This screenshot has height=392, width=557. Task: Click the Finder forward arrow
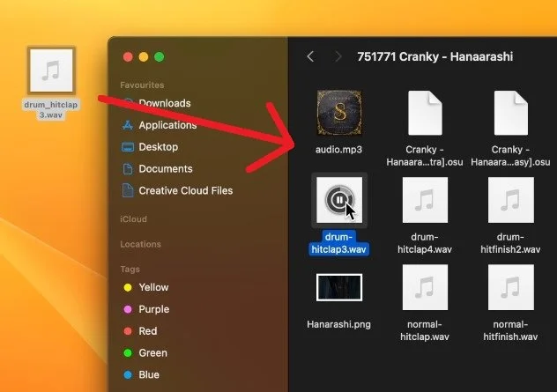click(338, 56)
